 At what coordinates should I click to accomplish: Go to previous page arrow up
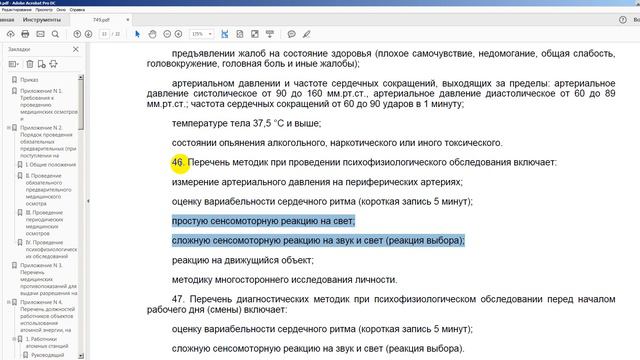tap(77, 34)
